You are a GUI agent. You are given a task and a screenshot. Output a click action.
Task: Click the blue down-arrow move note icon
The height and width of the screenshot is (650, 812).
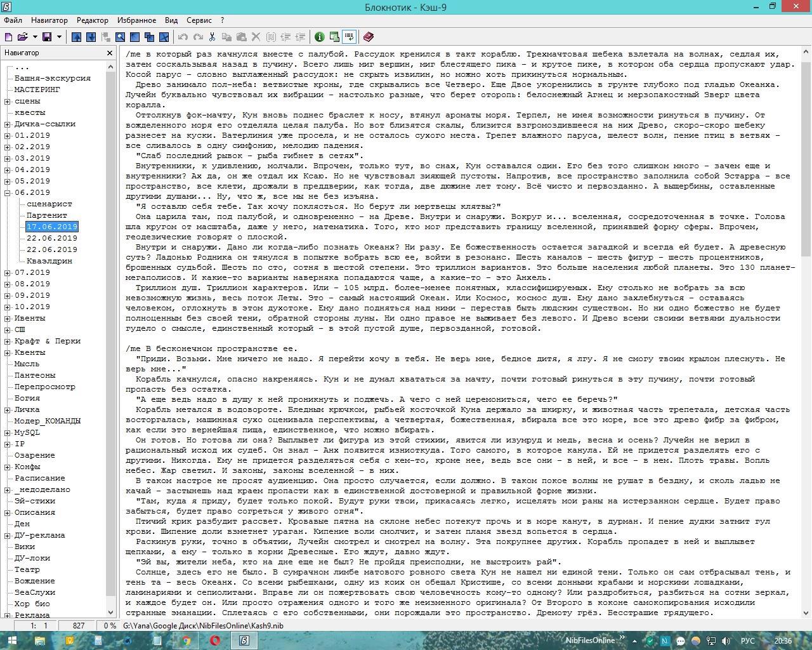click(91, 37)
